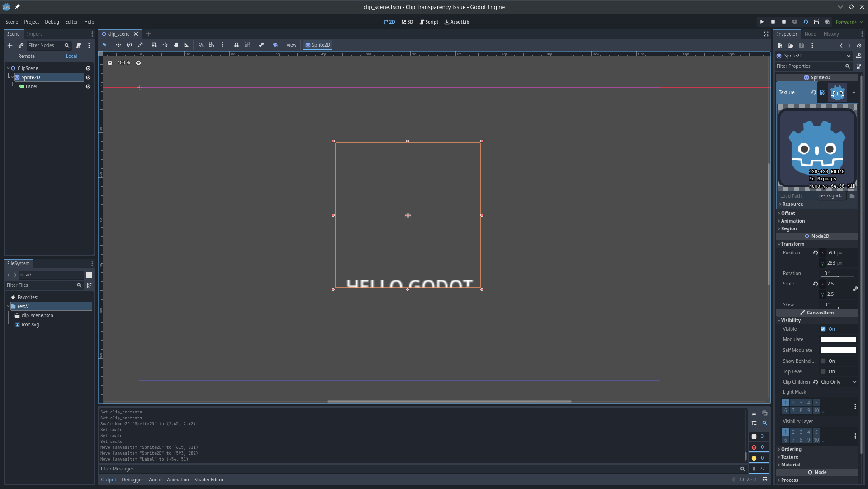The image size is (868, 489).
Task: Select icon.svg in FileSystem
Action: tap(30, 324)
